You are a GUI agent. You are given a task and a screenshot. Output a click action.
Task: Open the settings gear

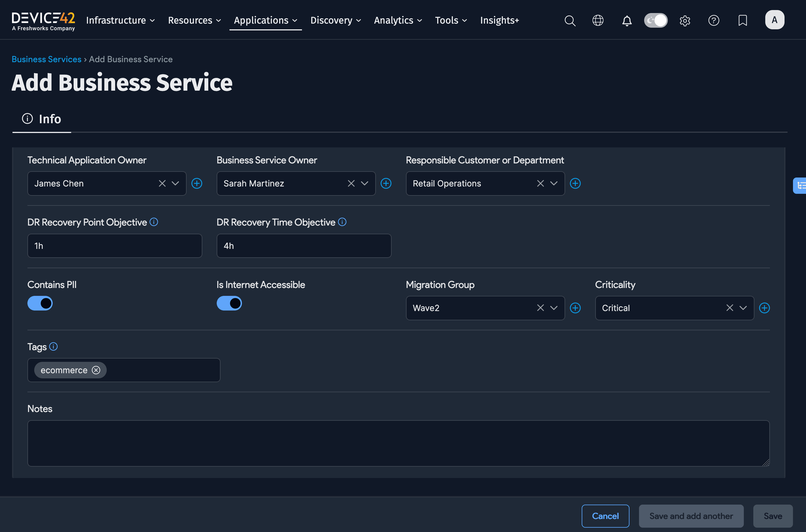[685, 20]
